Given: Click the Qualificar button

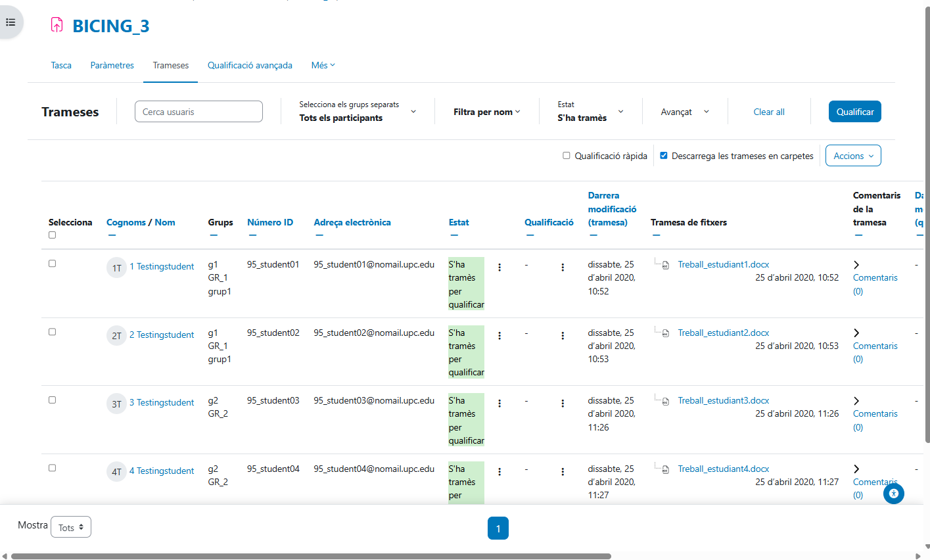Looking at the screenshot, I should tap(854, 112).
